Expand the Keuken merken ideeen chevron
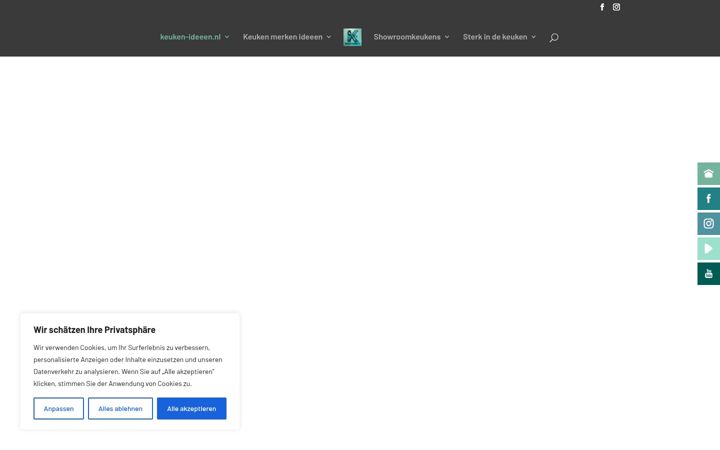The image size is (720, 450). click(x=329, y=37)
